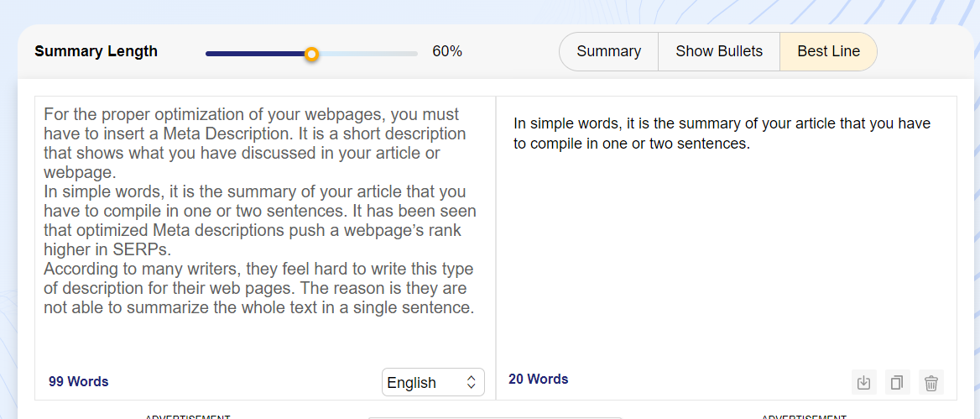Click the output summary sentence
The image size is (980, 419).
(722, 134)
